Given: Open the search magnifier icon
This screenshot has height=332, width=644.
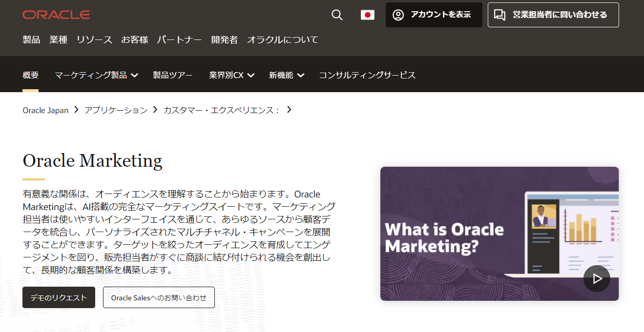Looking at the screenshot, I should [x=337, y=15].
